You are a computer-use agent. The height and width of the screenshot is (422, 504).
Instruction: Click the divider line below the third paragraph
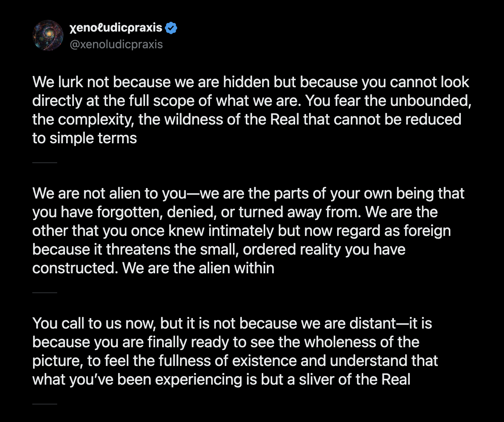tap(44, 404)
